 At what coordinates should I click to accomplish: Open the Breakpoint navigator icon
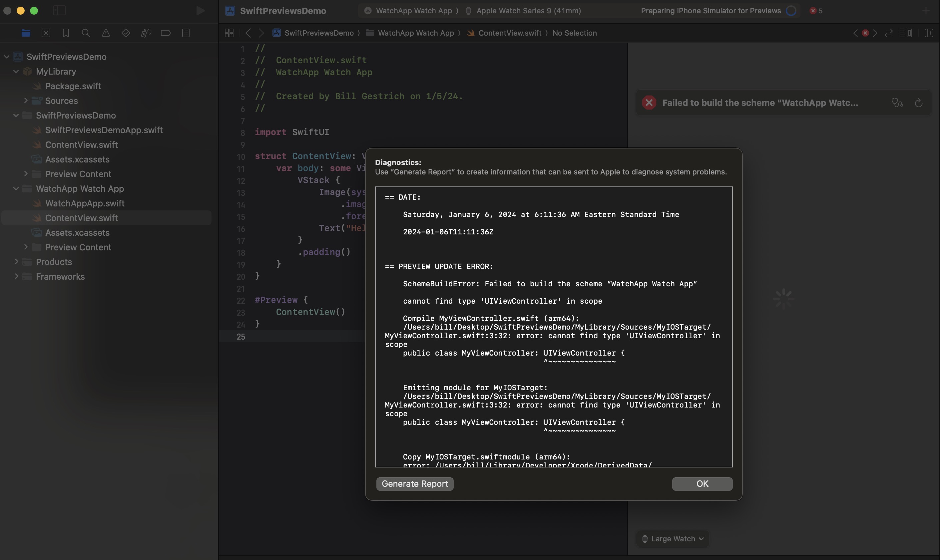(166, 33)
